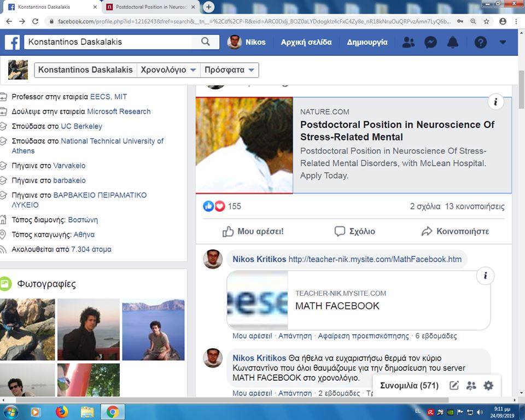Go to Nikos profile in top bar

pos(247,42)
